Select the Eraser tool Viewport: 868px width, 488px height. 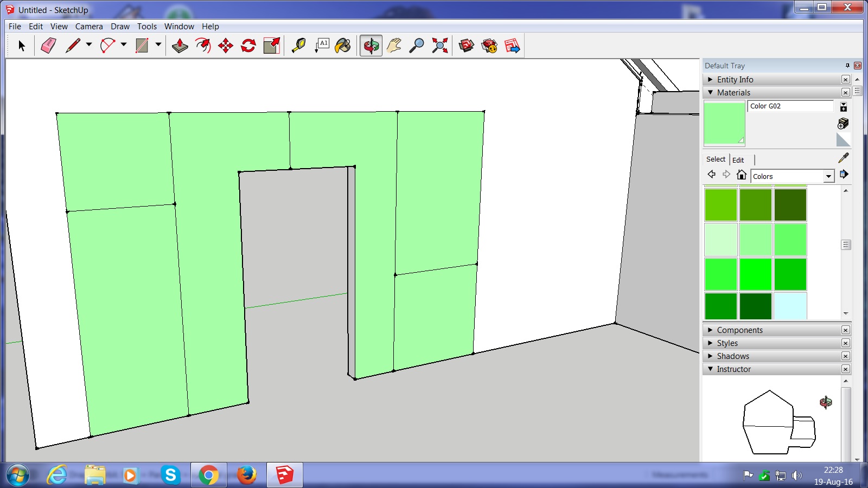click(48, 46)
